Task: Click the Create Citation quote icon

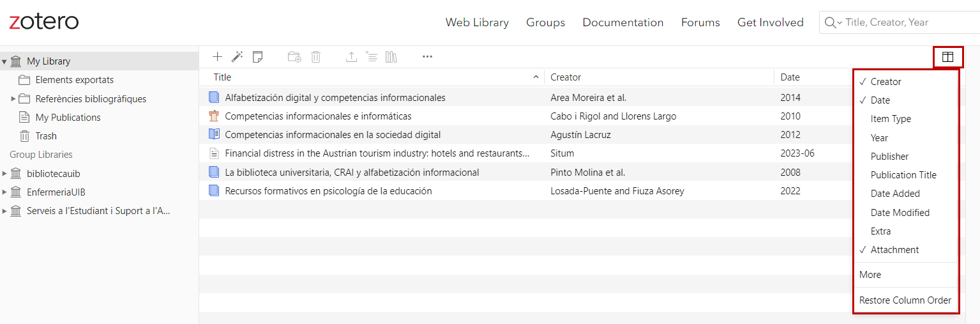Action: (x=371, y=57)
